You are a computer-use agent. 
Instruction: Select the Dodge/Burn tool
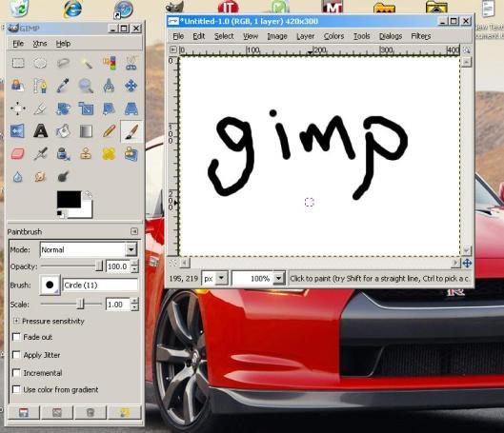[63, 177]
